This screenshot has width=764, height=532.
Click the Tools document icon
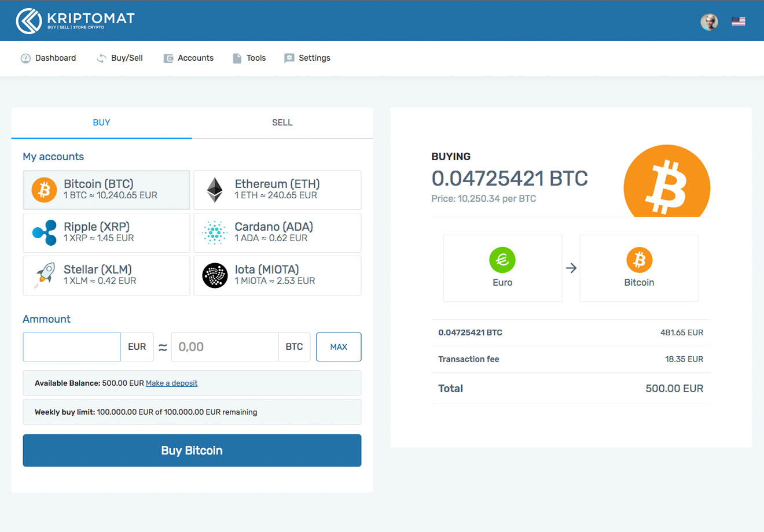[237, 58]
